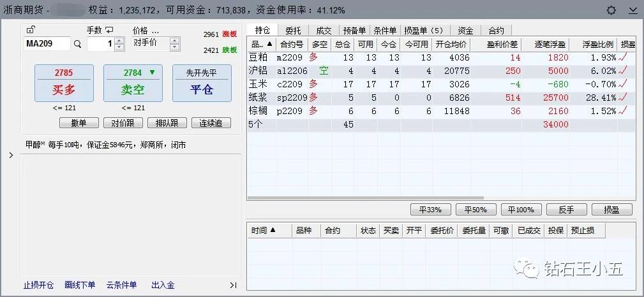Click the 跌板 limit-down price 2421
The image size is (644, 297).
[x=220, y=50]
